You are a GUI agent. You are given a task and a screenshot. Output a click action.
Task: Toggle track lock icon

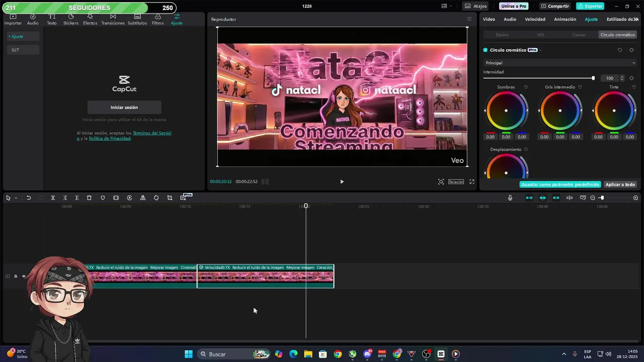16,276
